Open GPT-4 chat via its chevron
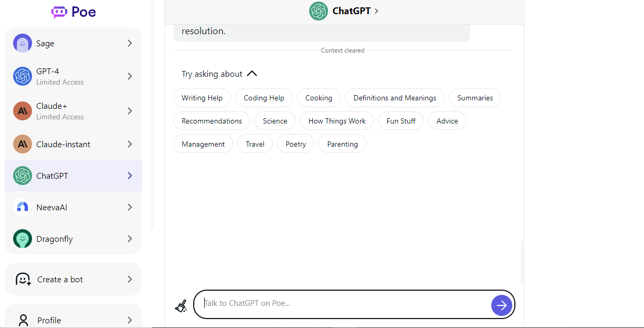644x328 pixels. 130,76
